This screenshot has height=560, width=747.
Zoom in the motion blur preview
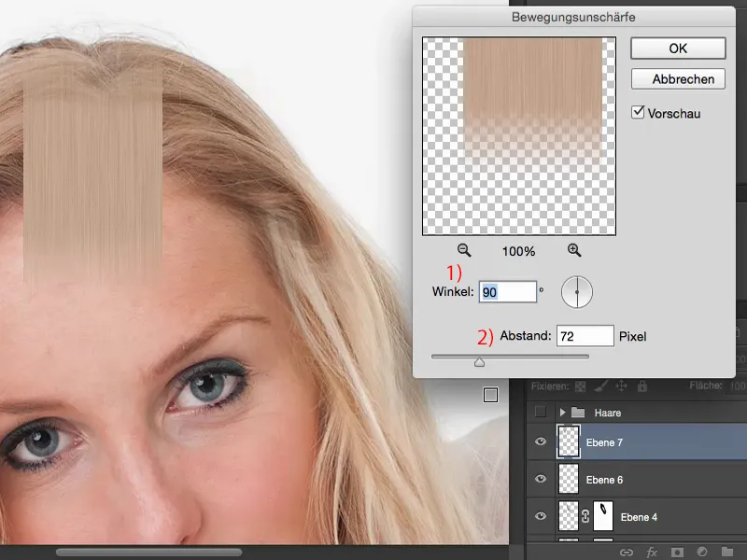click(574, 250)
